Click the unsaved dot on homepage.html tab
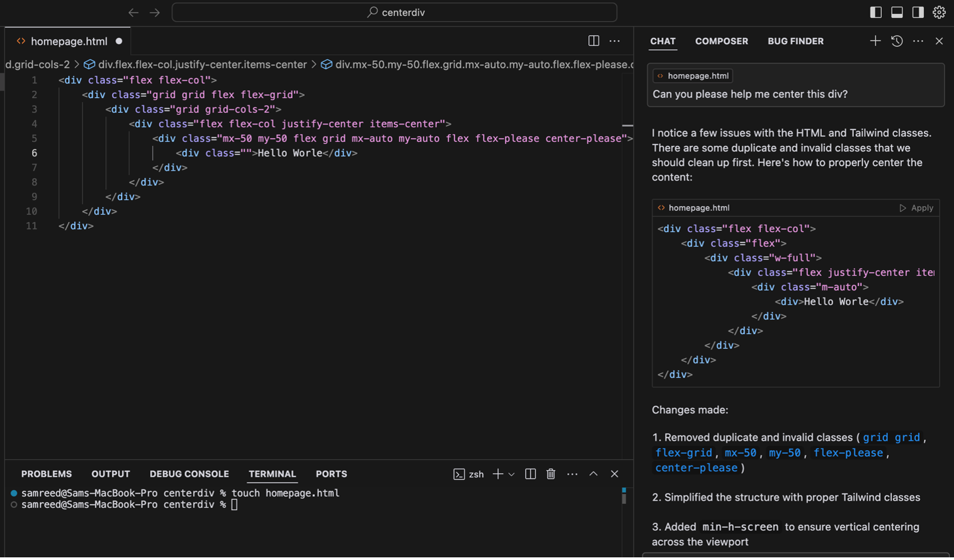The height and width of the screenshot is (560, 954). [x=119, y=41]
